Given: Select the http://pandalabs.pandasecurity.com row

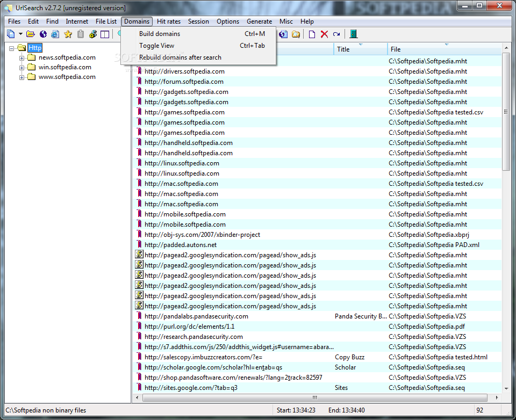Looking at the screenshot, I should (x=318, y=316).
